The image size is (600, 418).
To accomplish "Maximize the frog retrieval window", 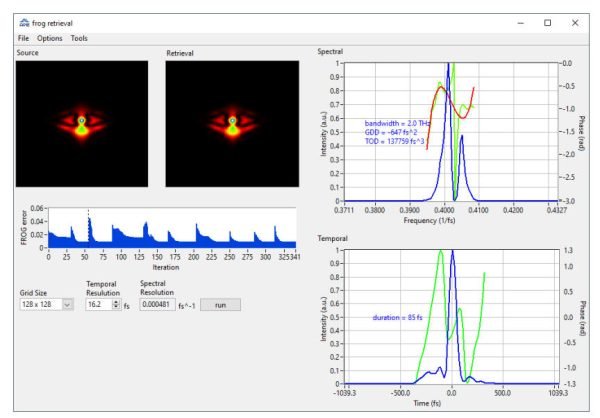I will [548, 23].
